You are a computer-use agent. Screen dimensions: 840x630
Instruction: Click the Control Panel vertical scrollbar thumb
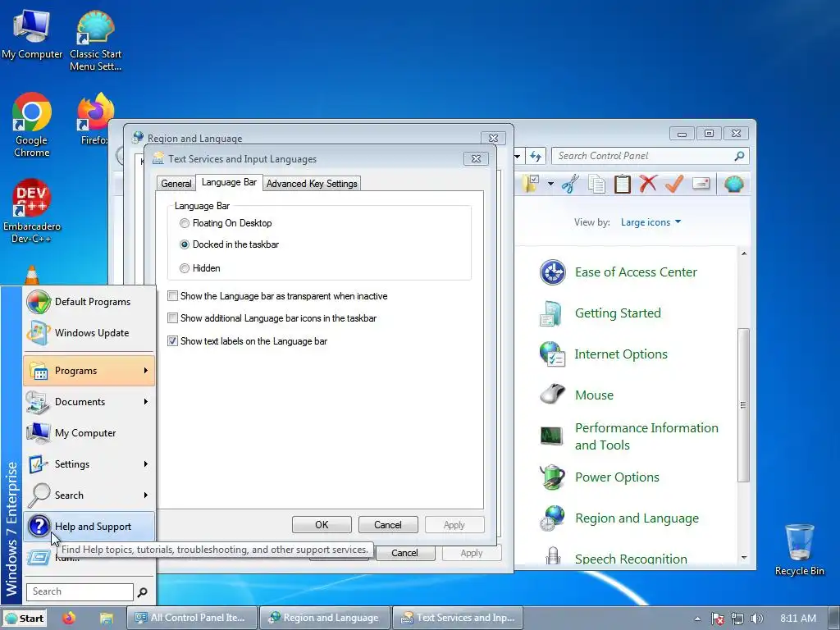click(x=743, y=405)
